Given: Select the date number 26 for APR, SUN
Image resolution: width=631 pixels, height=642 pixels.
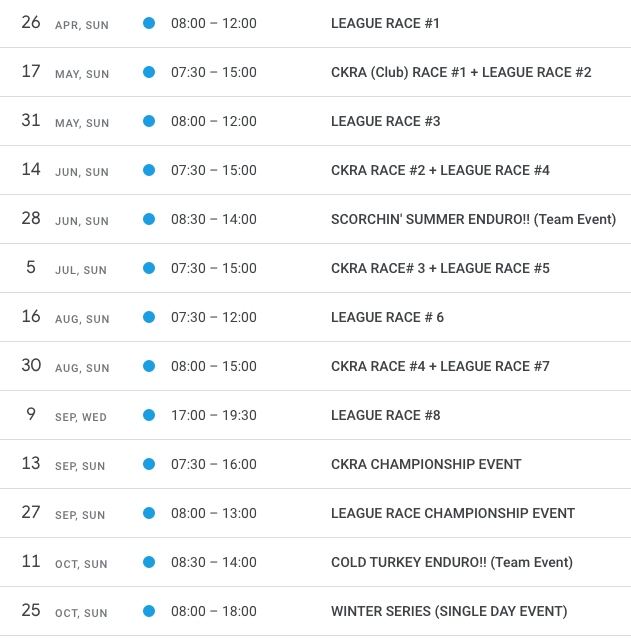Looking at the screenshot, I should pyautogui.click(x=31, y=23).
